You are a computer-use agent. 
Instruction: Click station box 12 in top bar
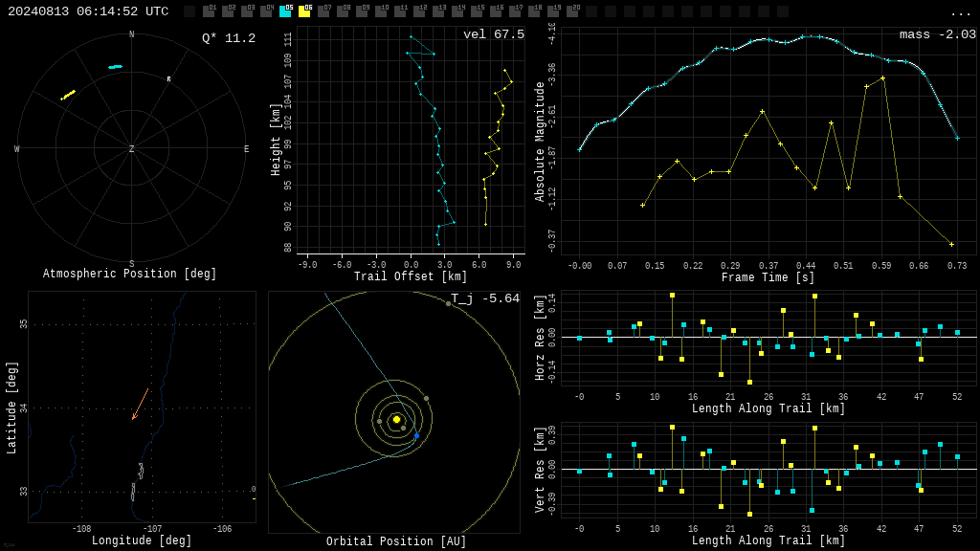[x=419, y=11]
